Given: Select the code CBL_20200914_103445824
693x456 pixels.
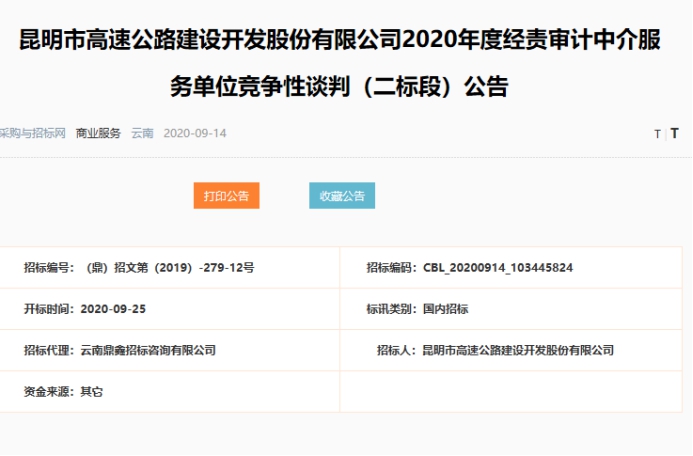Looking at the screenshot, I should (x=498, y=267).
